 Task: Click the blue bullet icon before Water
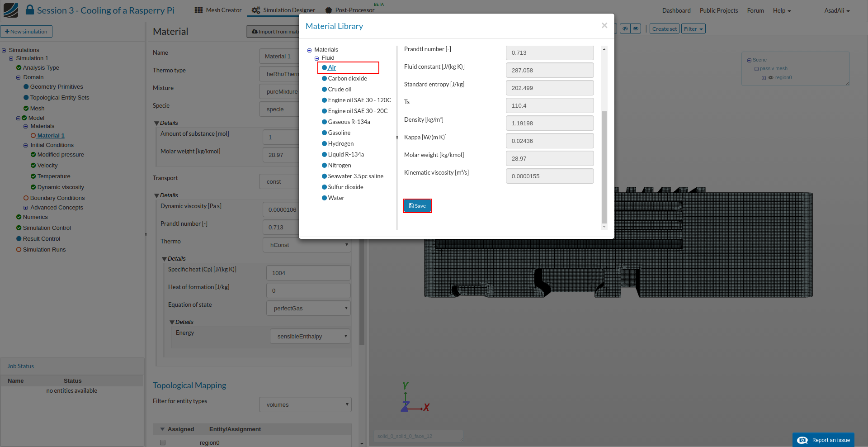tap(324, 198)
